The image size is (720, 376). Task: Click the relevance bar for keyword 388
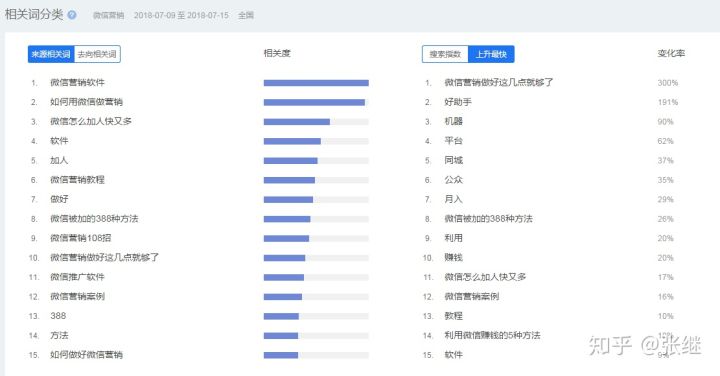point(316,316)
